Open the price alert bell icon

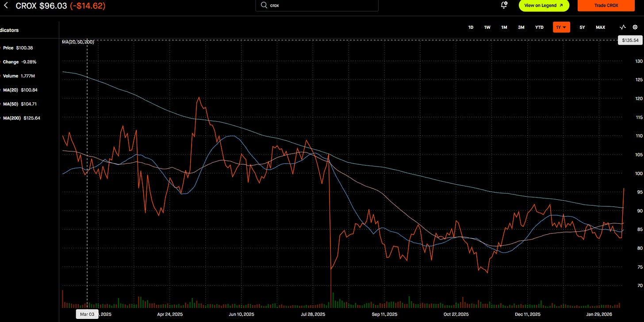[504, 5]
